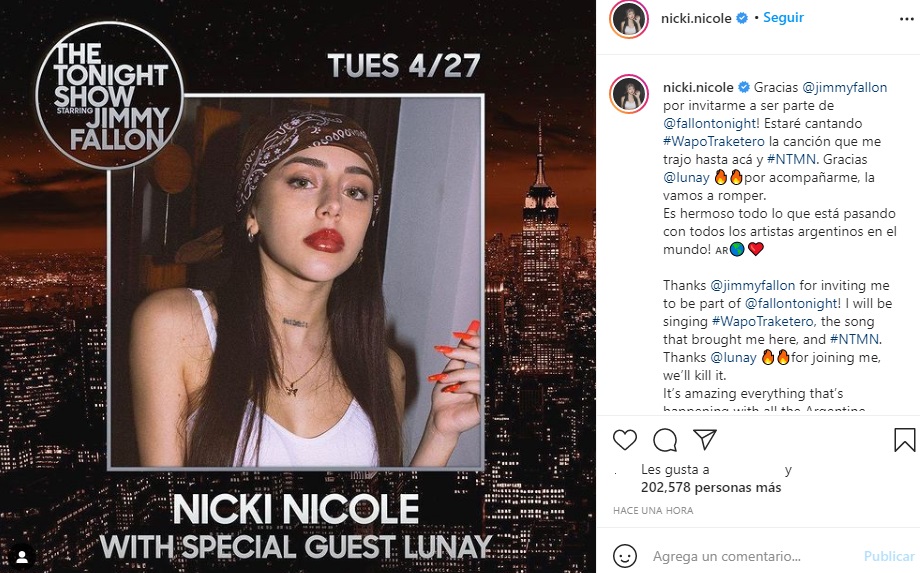This screenshot has width=920, height=573.
Task: Focus the 'Agrega un comentario' field
Action: tap(750, 556)
